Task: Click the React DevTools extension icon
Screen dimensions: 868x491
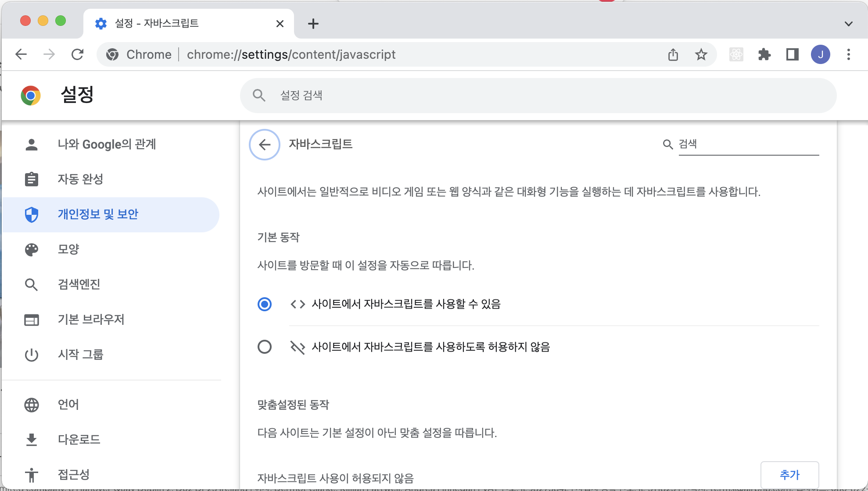Action: pos(736,54)
